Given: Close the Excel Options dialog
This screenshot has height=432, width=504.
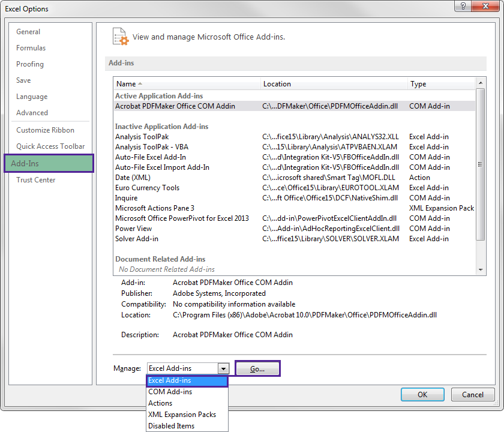Looking at the screenshot, I should 485,6.
